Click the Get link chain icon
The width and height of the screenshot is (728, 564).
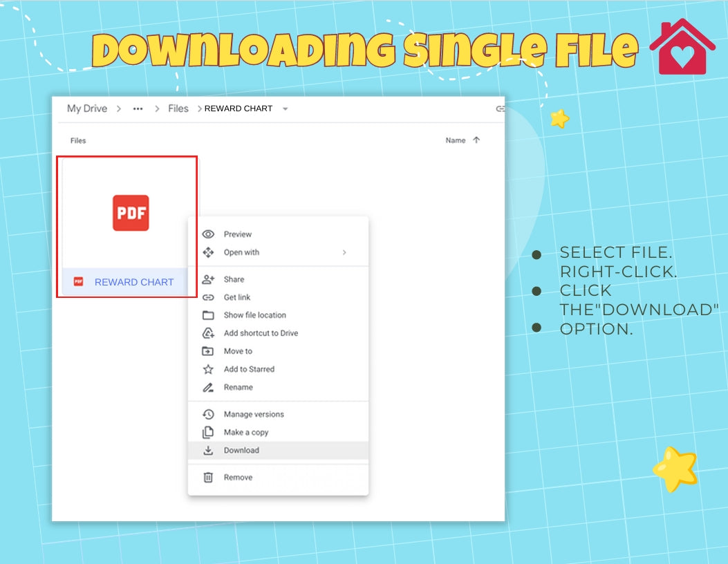208,297
